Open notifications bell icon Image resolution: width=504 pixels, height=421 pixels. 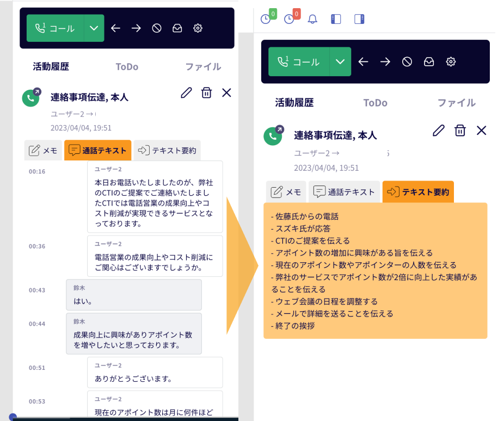pyautogui.click(x=312, y=19)
